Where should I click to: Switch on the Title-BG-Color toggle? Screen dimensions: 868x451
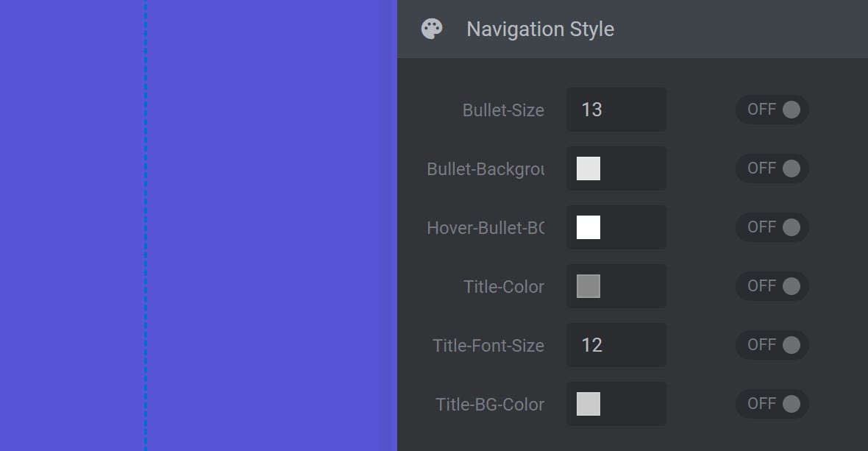(x=772, y=404)
